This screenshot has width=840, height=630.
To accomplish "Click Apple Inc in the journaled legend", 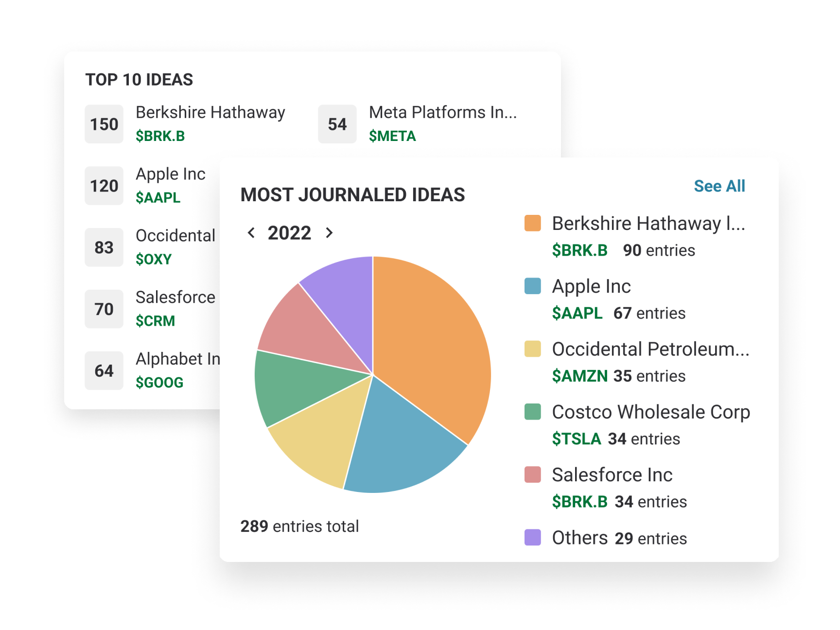I will pyautogui.click(x=592, y=286).
